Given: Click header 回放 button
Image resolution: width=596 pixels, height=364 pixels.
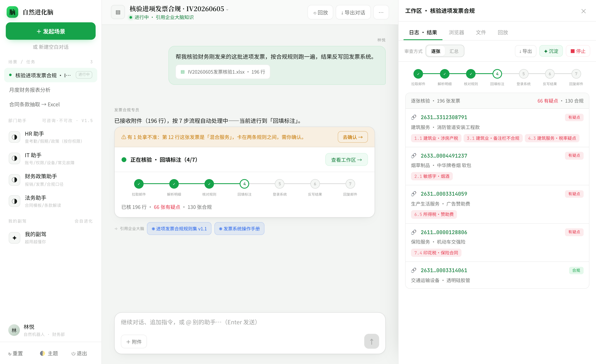Looking at the screenshot, I should click(x=320, y=12).
